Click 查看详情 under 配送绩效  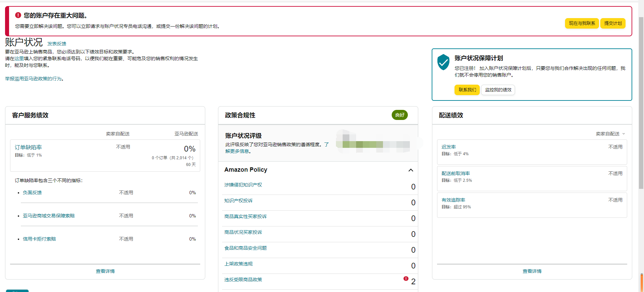[x=532, y=271]
